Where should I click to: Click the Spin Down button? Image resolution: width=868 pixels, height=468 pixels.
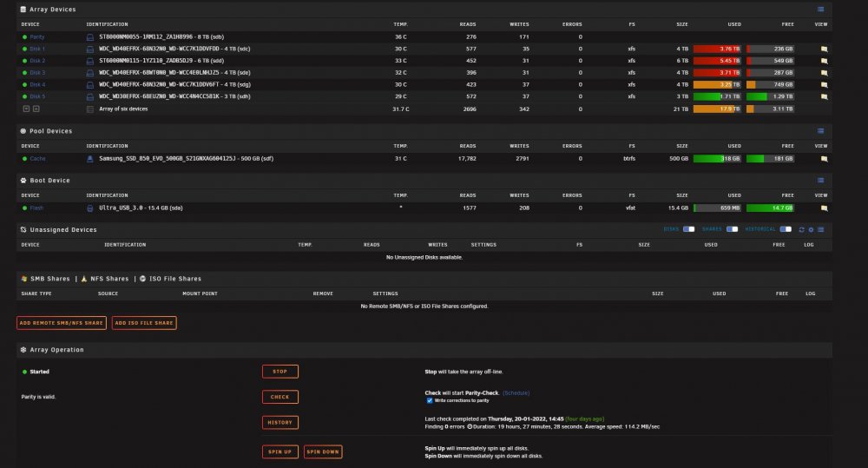(x=323, y=452)
